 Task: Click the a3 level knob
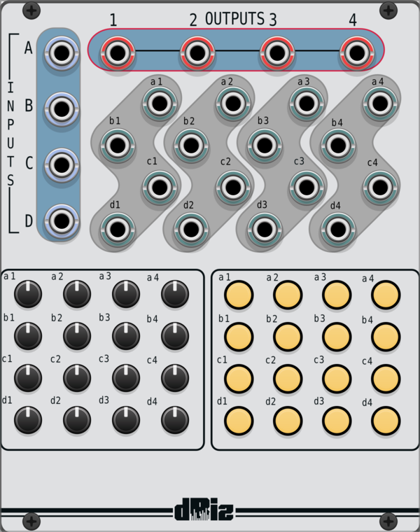click(126, 294)
